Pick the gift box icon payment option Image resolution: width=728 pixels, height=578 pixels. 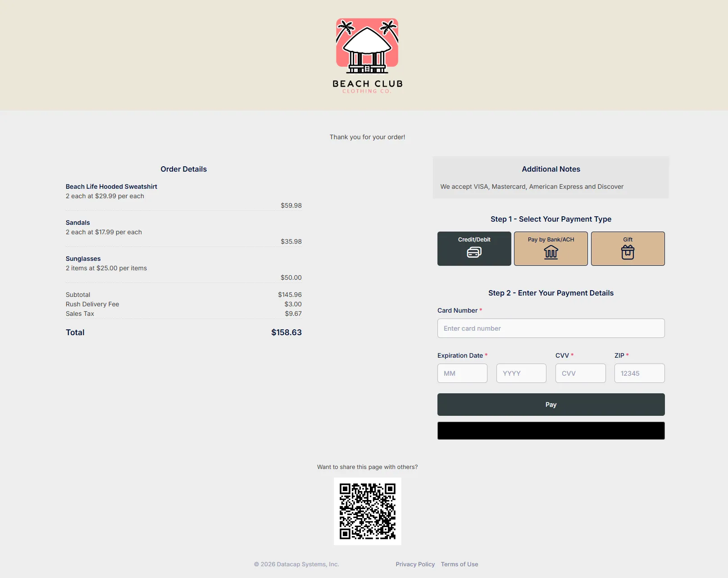pos(628,252)
